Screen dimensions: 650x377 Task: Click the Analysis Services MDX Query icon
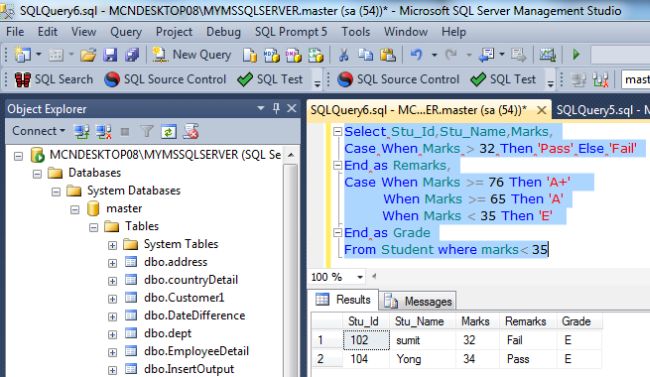[x=272, y=55]
